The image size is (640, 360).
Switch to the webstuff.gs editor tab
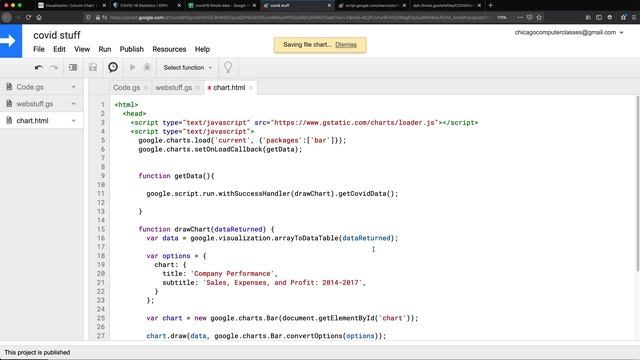coord(173,87)
